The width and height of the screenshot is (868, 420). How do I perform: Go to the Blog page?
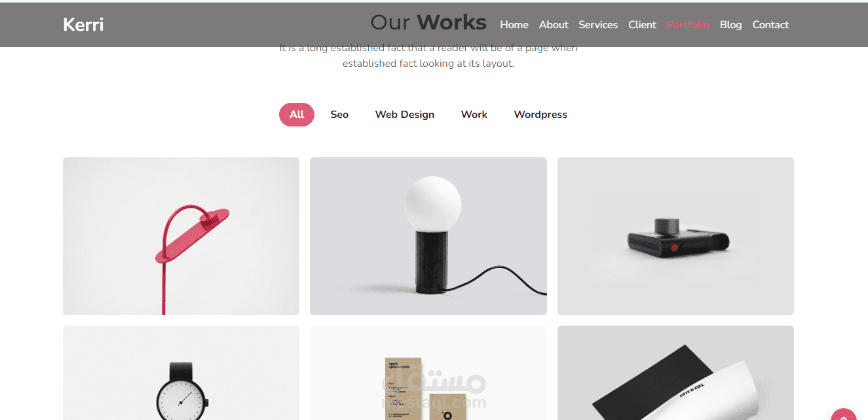730,25
